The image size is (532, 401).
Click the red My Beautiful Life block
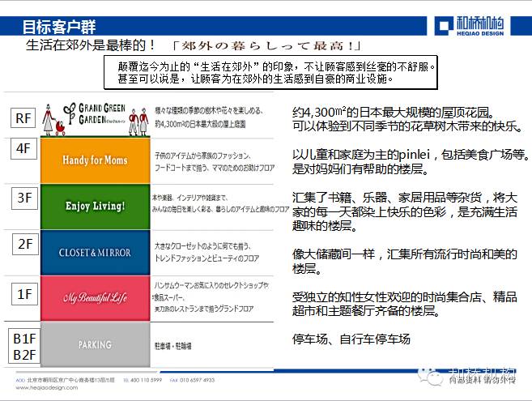pos(96,298)
